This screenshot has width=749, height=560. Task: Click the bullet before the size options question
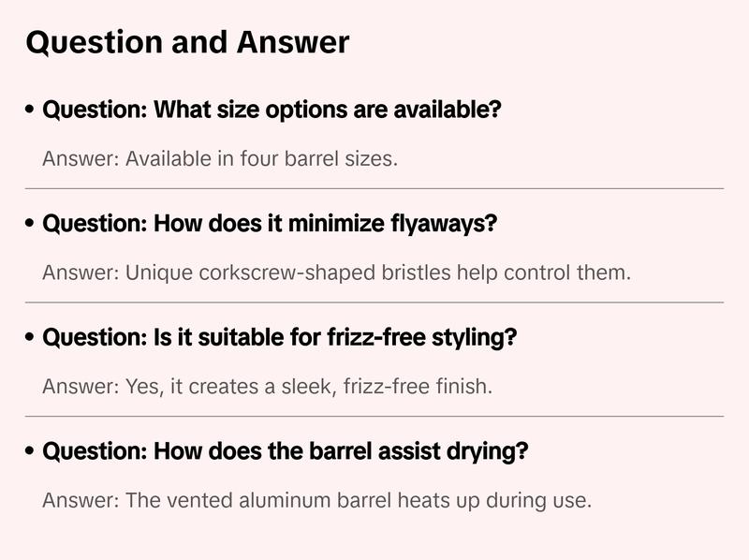pyautogui.click(x=31, y=111)
